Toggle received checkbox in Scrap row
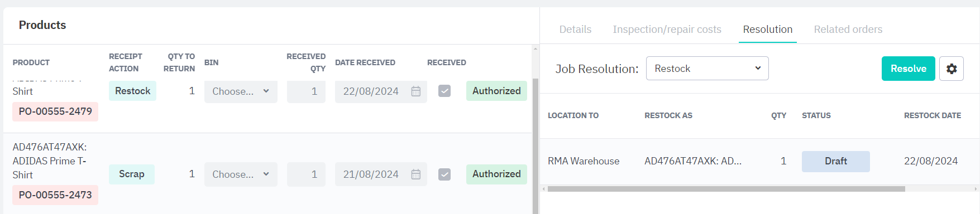980x214 pixels. [444, 174]
